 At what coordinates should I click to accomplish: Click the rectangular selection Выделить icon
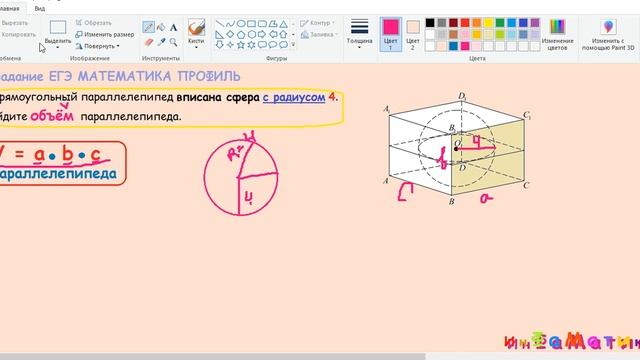point(58,27)
